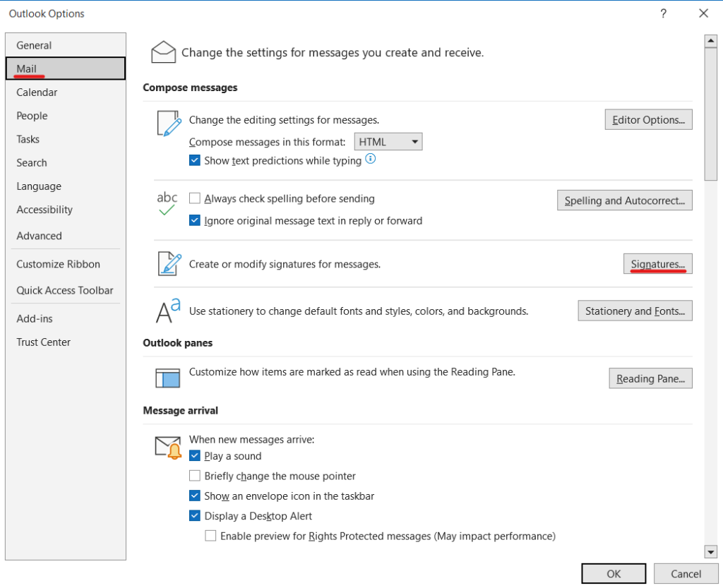723x588 pixels.
Task: Click the text predictions info icon
Action: point(370,160)
